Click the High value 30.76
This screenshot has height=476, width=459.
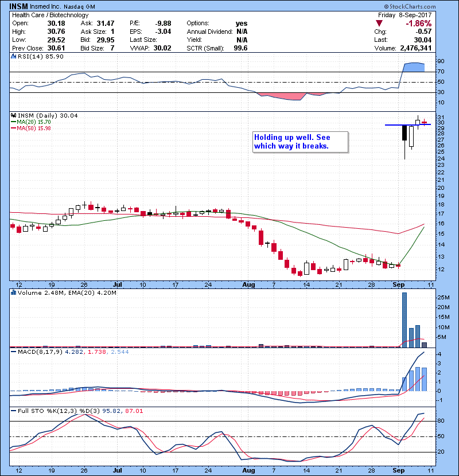pos(56,32)
